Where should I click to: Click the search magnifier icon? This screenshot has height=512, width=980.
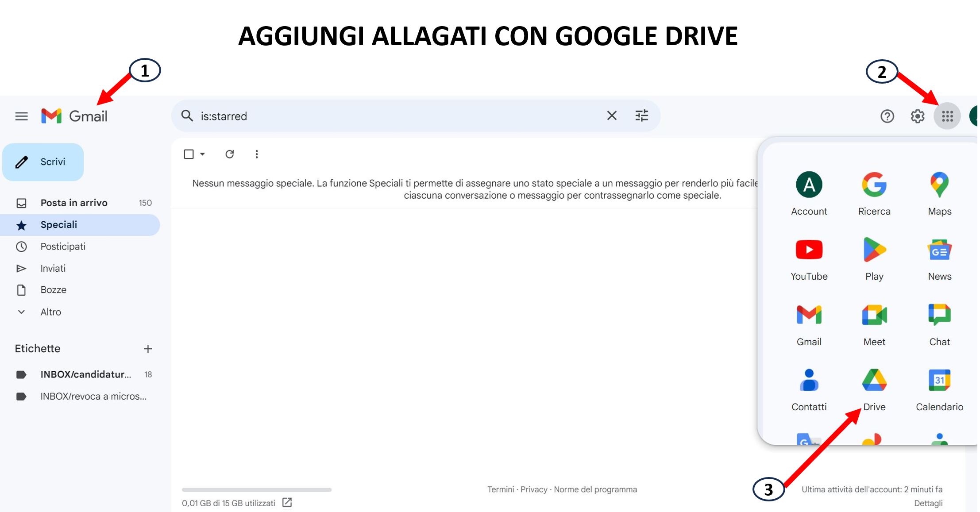(187, 116)
